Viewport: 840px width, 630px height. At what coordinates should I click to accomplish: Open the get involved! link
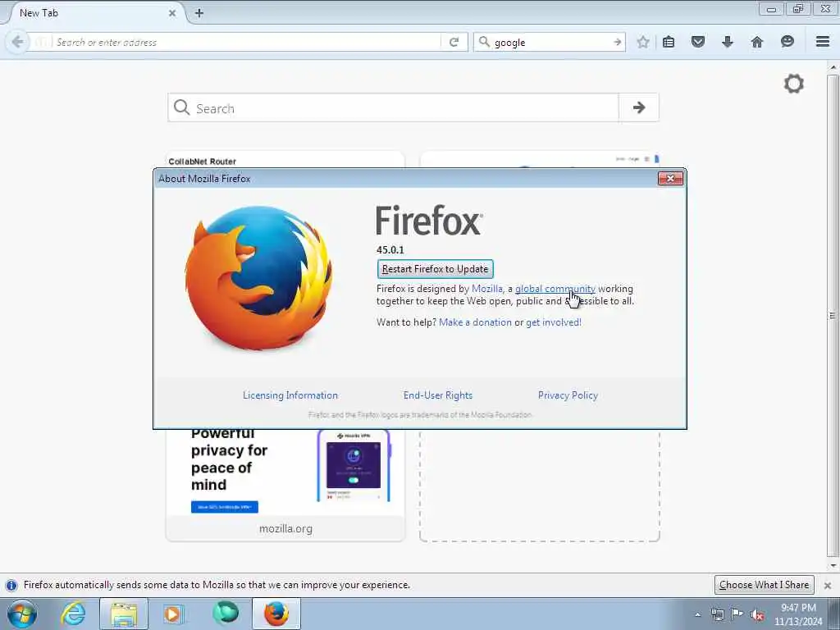point(554,322)
